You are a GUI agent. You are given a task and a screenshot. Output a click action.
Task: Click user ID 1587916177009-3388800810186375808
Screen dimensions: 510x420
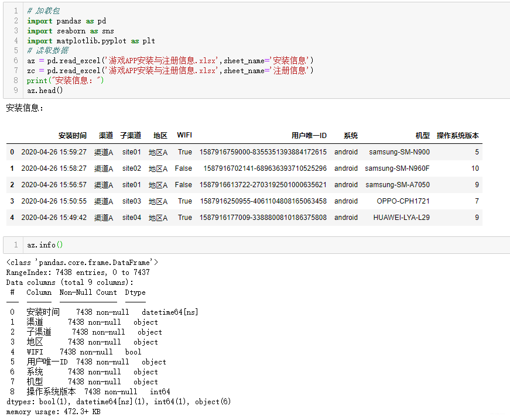click(263, 218)
